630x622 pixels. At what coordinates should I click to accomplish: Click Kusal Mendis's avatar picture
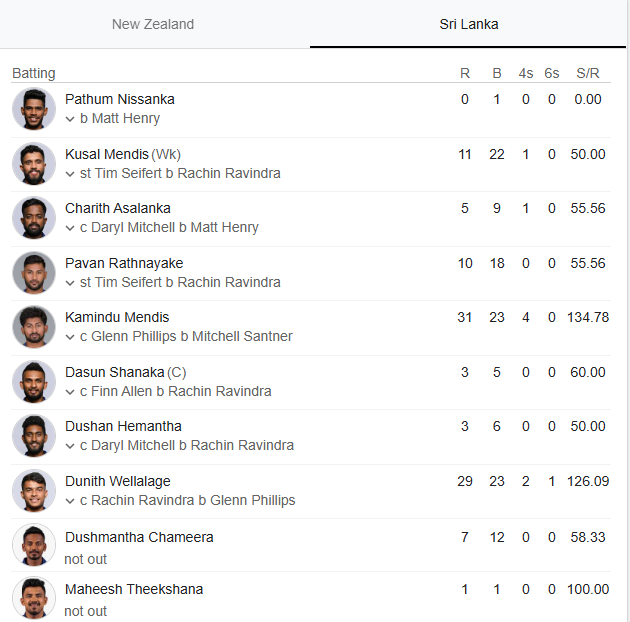click(34, 164)
